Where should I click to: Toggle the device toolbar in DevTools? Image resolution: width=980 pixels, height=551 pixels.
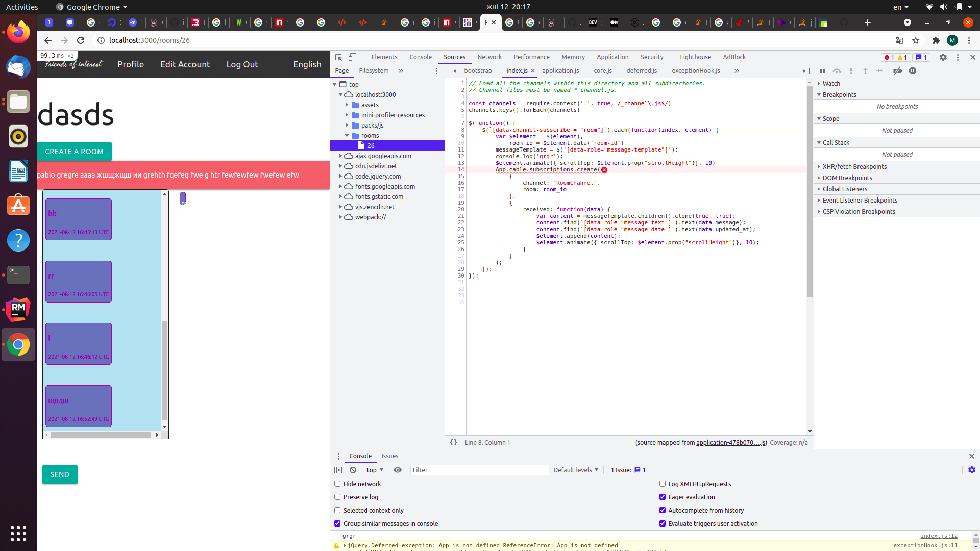pyautogui.click(x=353, y=57)
